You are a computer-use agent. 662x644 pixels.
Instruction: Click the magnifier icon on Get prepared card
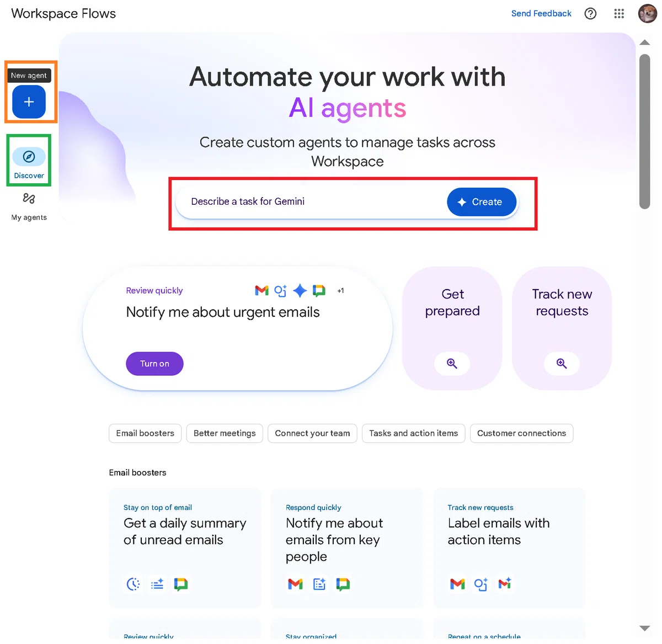tap(452, 364)
